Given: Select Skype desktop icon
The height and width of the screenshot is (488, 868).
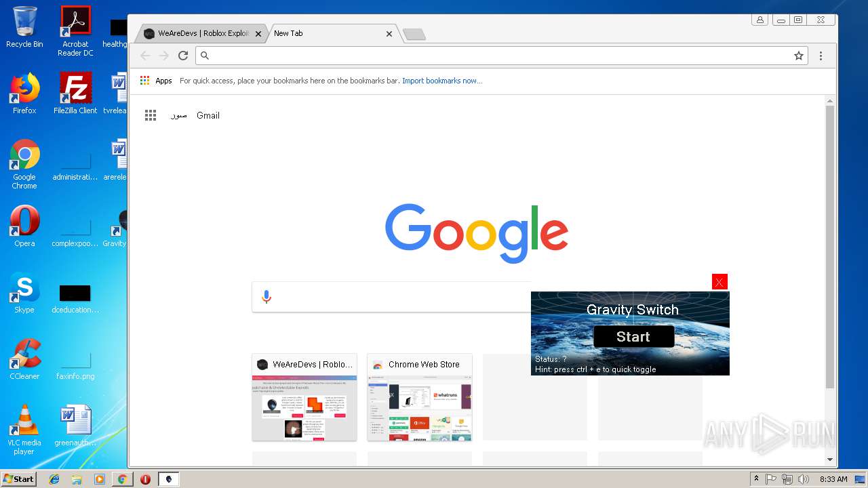Looking at the screenshot, I should point(24,293).
